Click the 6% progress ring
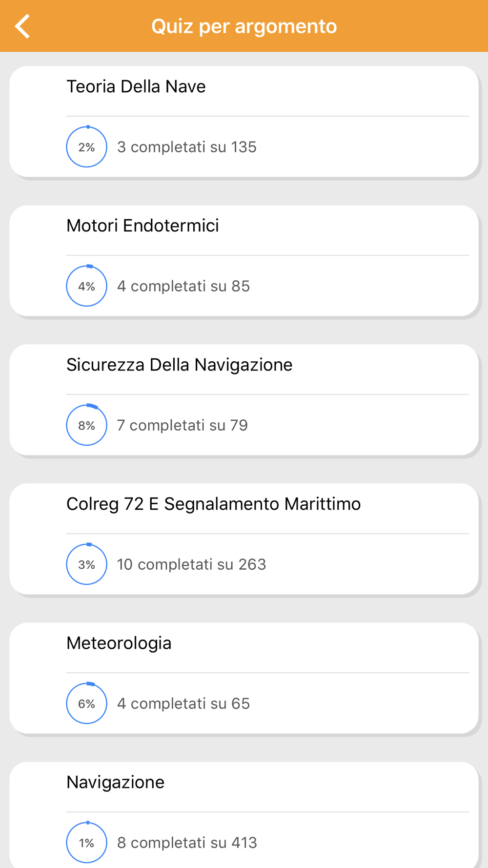Viewport: 488px width, 868px height. pos(87,703)
